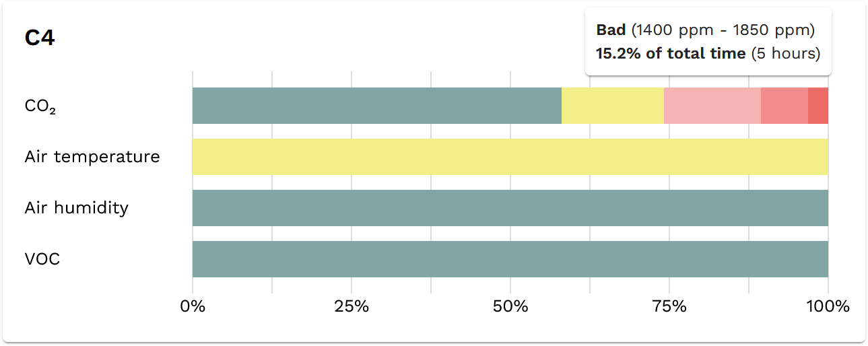Select the "15.2% of total time" tooltip line
The height and width of the screenshot is (346, 868).
coord(670,54)
